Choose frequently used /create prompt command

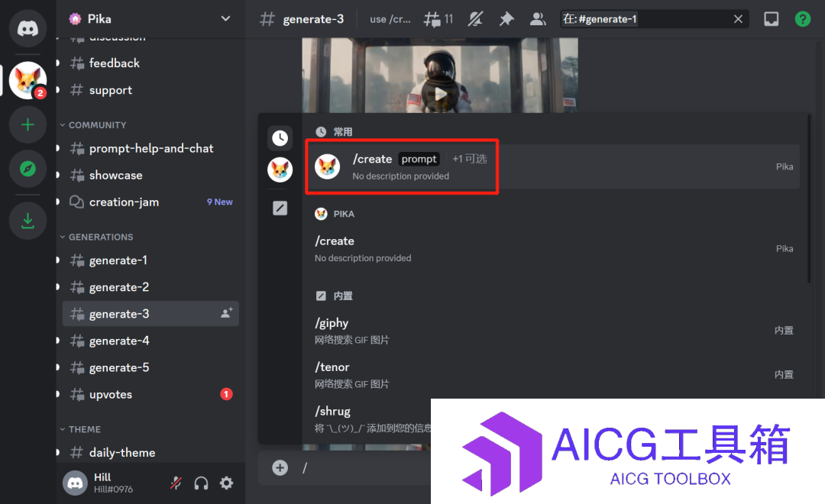pyautogui.click(x=554, y=166)
